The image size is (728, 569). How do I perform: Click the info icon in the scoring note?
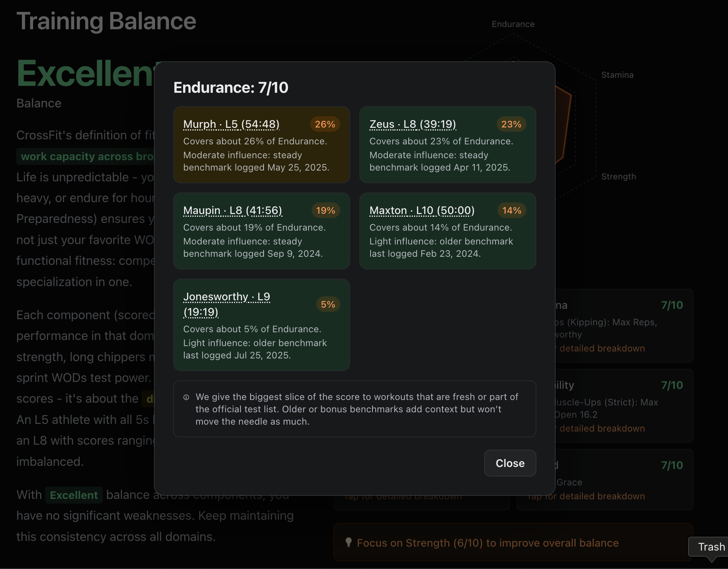tap(186, 397)
